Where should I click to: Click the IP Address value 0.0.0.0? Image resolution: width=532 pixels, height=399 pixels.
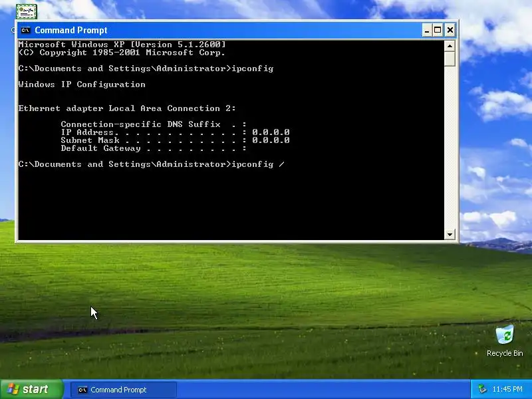pos(271,132)
